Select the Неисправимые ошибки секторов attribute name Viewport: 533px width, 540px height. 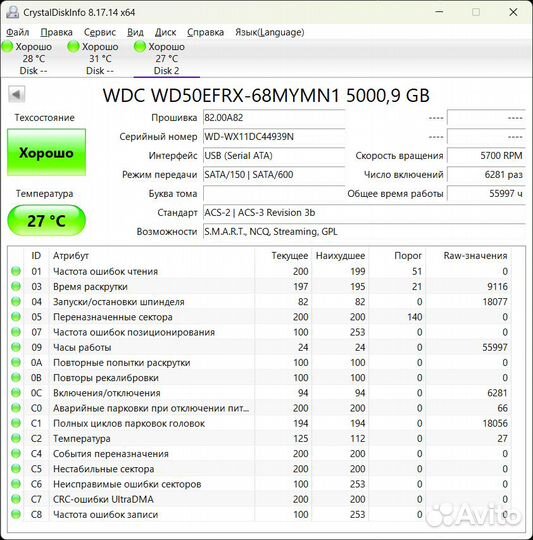[x=127, y=484]
